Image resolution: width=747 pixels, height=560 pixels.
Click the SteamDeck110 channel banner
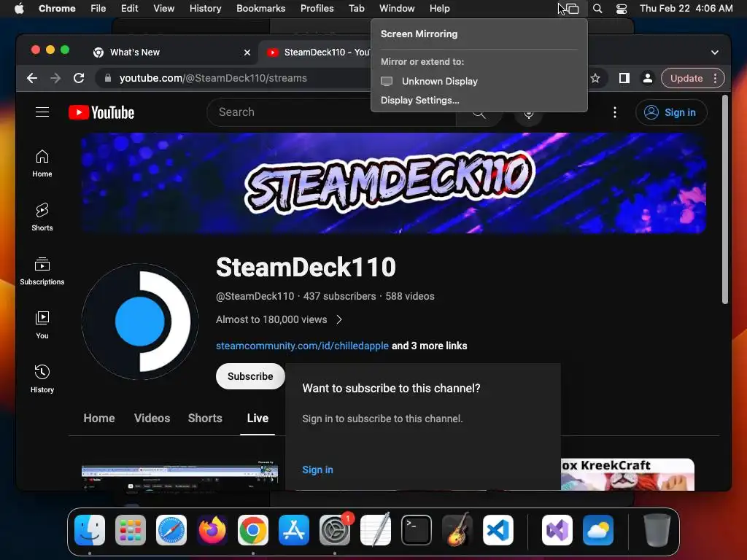(x=393, y=183)
